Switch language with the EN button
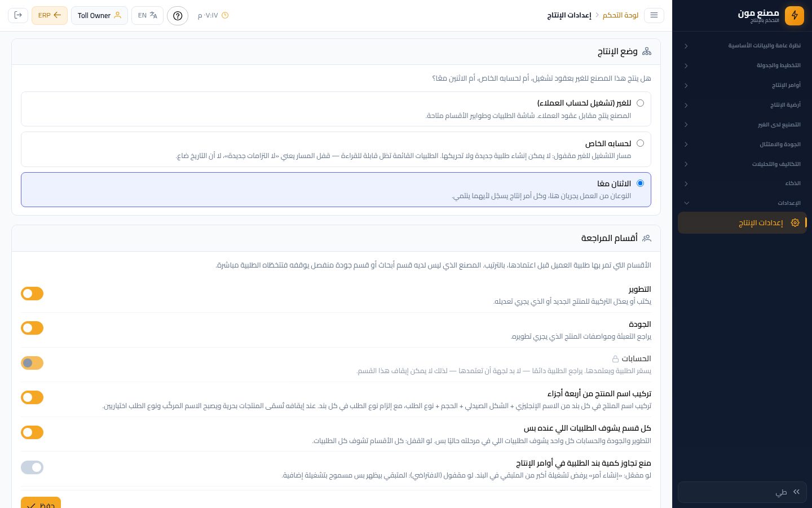The image size is (812, 508). [148, 15]
